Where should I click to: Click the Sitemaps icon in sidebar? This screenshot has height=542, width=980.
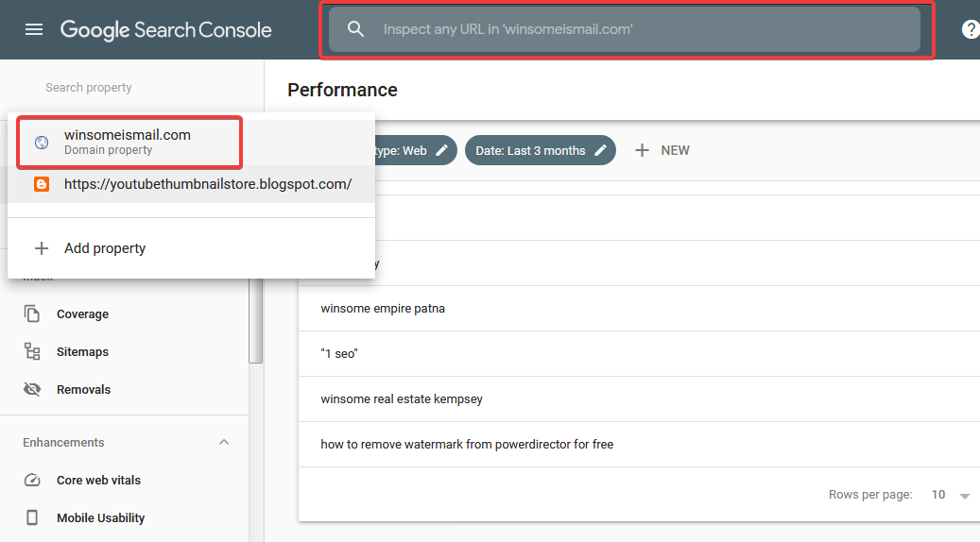click(x=33, y=351)
